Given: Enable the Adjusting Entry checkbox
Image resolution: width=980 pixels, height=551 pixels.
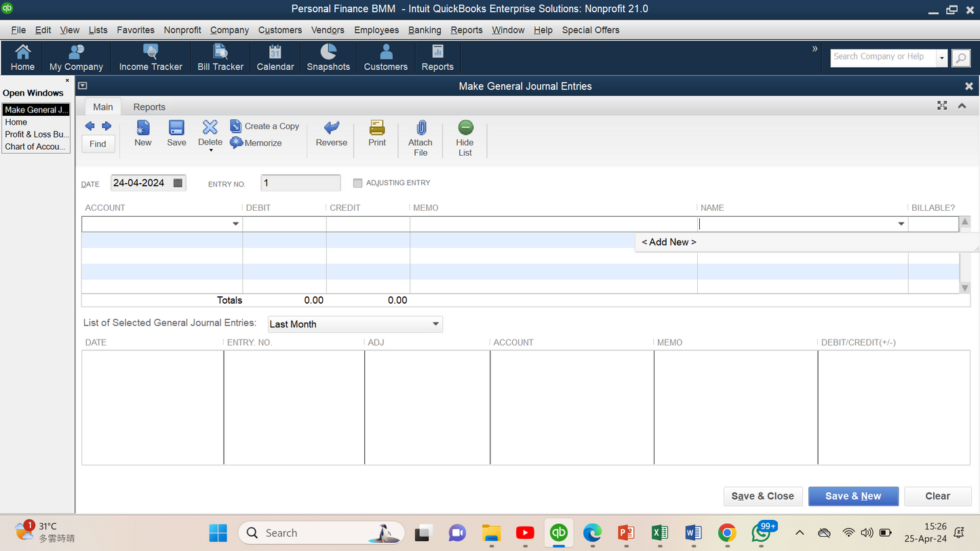Looking at the screenshot, I should coord(358,183).
